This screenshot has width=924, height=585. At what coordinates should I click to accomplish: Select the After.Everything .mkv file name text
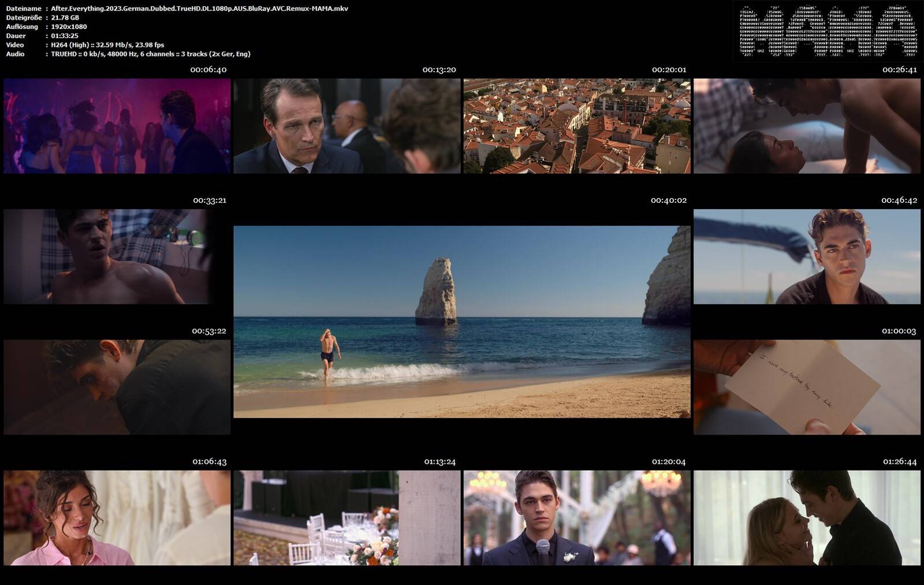point(199,9)
